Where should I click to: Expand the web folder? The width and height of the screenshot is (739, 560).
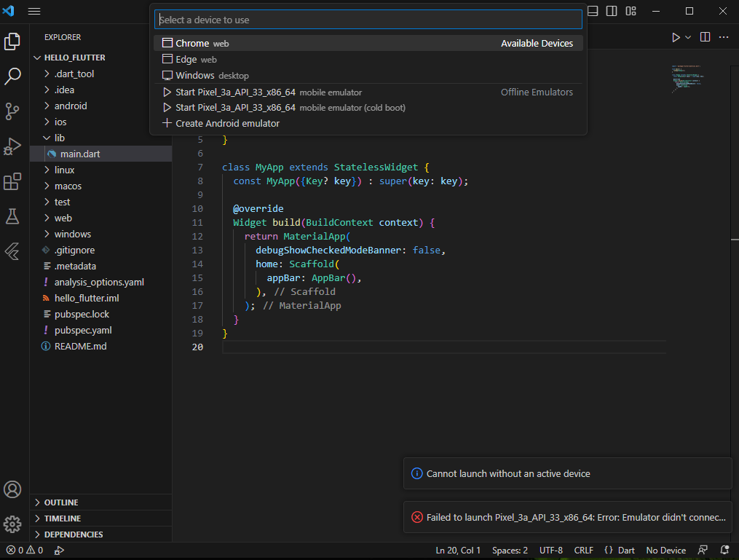(x=101, y=218)
